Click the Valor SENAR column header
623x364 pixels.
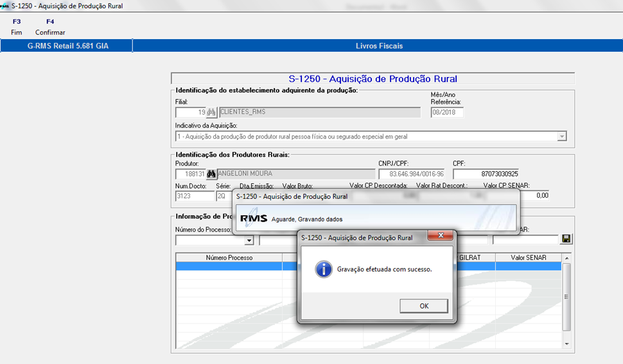529,257
